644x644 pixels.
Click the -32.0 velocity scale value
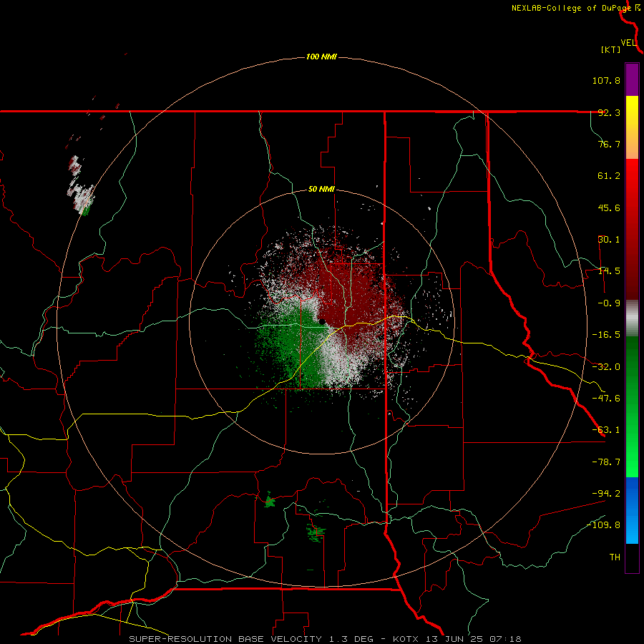(606, 367)
